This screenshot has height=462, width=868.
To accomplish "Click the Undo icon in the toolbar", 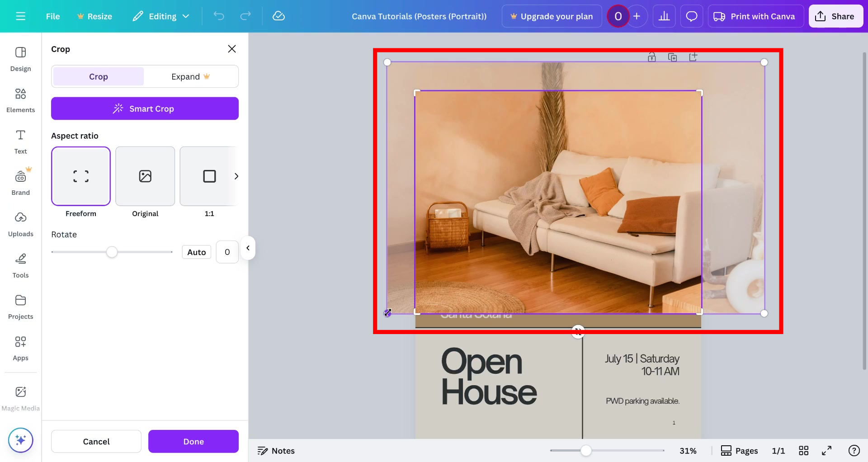I will click(219, 16).
